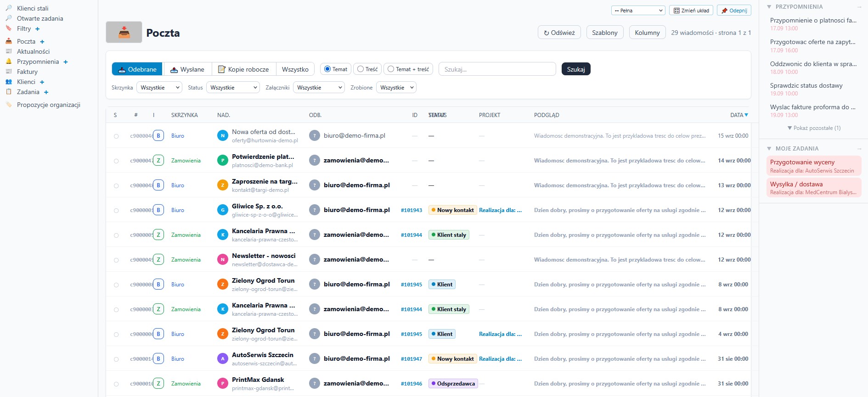Click the magnifier icon beside Otwarte zadania

(x=9, y=18)
